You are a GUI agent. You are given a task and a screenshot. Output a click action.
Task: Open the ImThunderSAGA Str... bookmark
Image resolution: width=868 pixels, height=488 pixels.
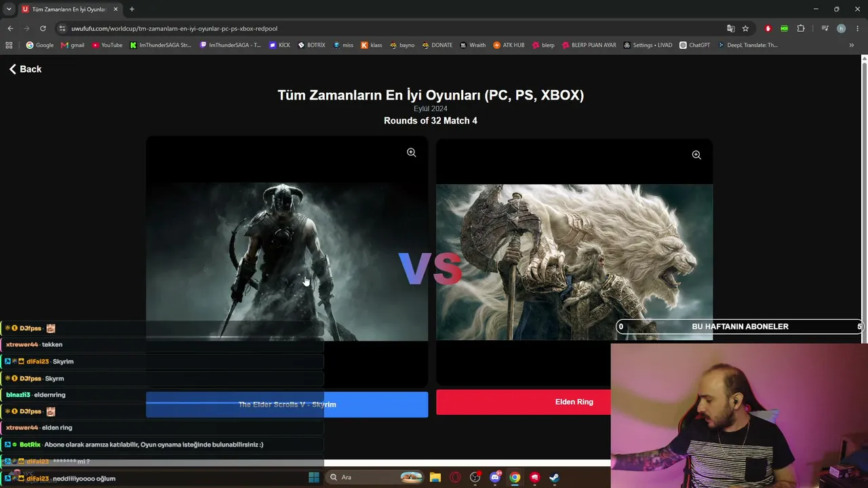161,45
